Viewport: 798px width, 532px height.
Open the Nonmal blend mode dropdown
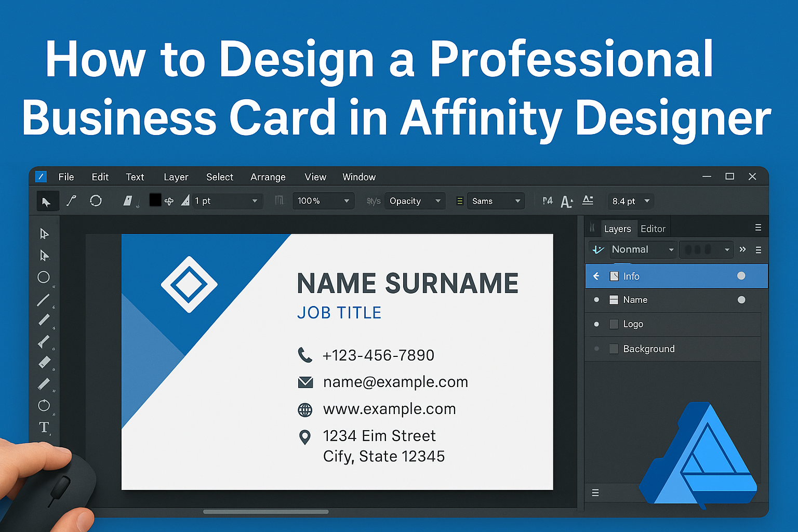(642, 250)
